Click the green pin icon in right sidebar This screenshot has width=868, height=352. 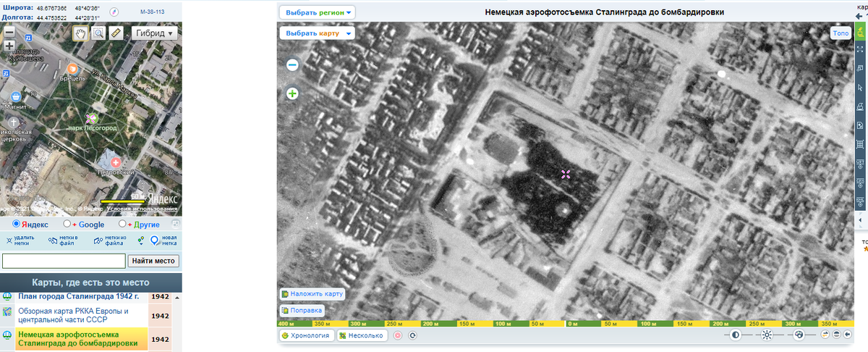[x=861, y=30]
